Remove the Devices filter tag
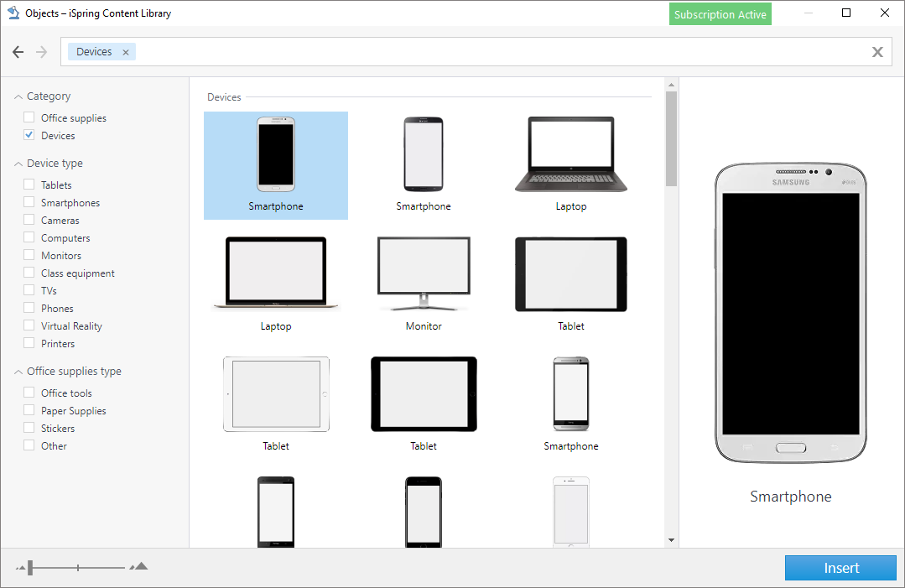The image size is (905, 588). tap(126, 52)
